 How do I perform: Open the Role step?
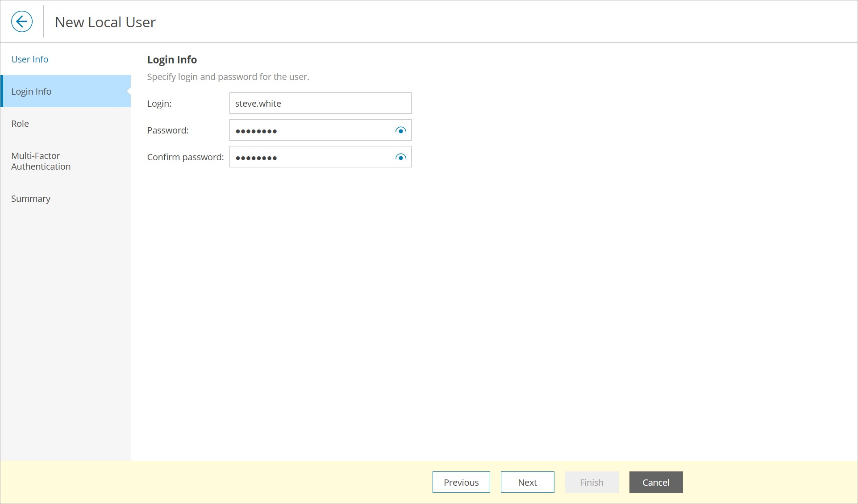(x=20, y=124)
